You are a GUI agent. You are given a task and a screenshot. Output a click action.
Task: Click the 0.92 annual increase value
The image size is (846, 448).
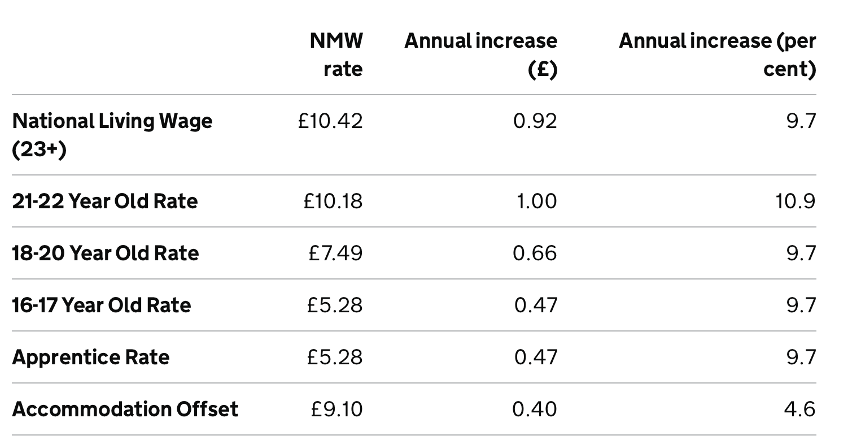535,121
